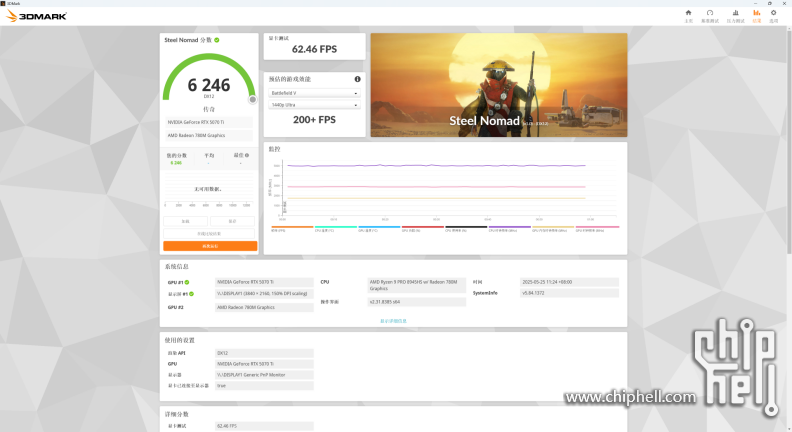
Task: Click the DISPLAY1 3840 × 2160 field
Action: (x=264, y=294)
